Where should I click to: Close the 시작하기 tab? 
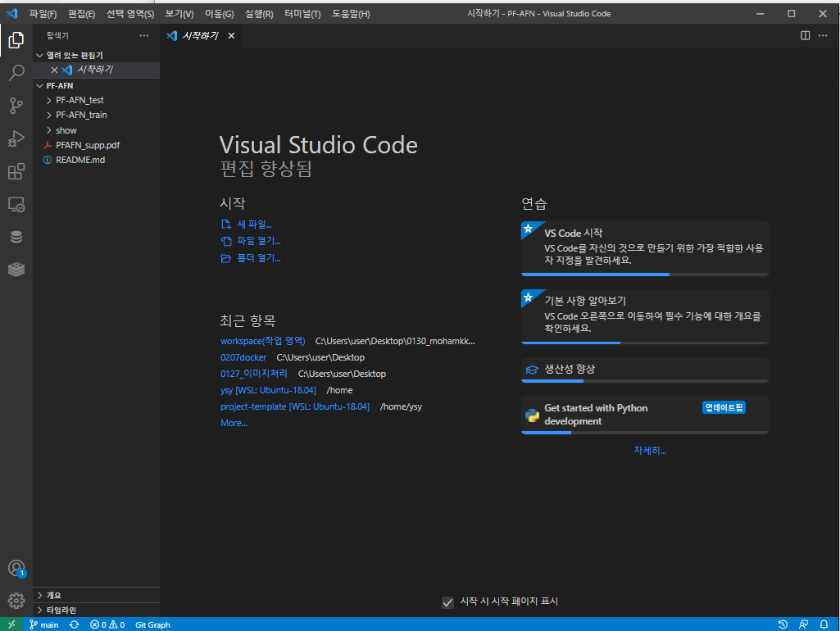(x=231, y=35)
